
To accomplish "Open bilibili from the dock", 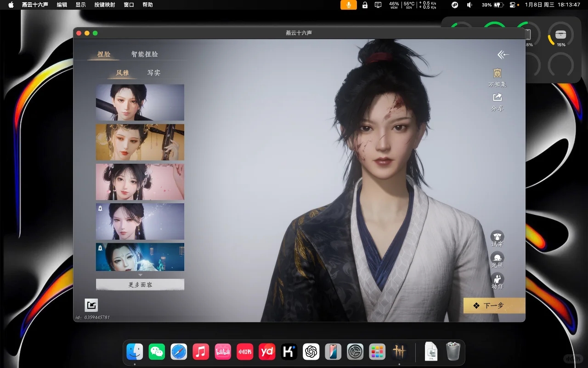I will 223,352.
